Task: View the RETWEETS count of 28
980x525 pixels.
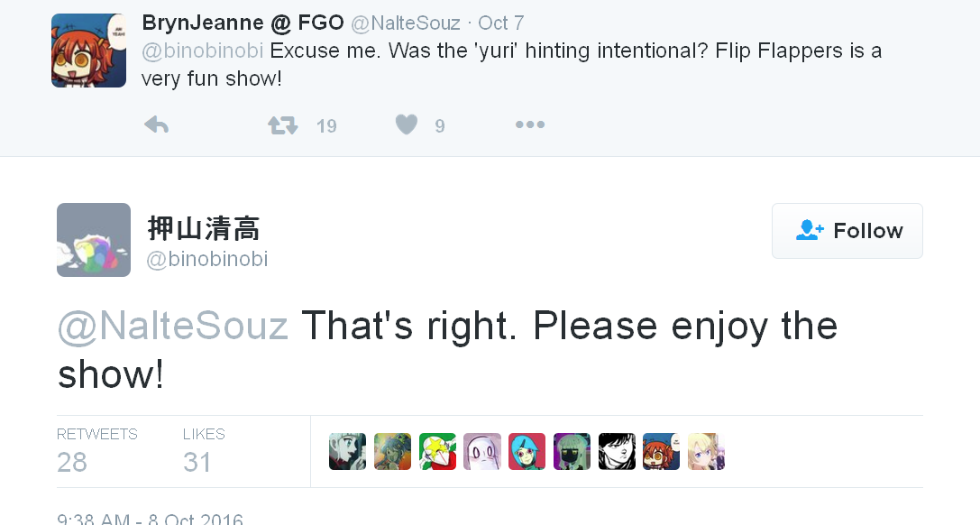Action: pyautogui.click(x=72, y=462)
